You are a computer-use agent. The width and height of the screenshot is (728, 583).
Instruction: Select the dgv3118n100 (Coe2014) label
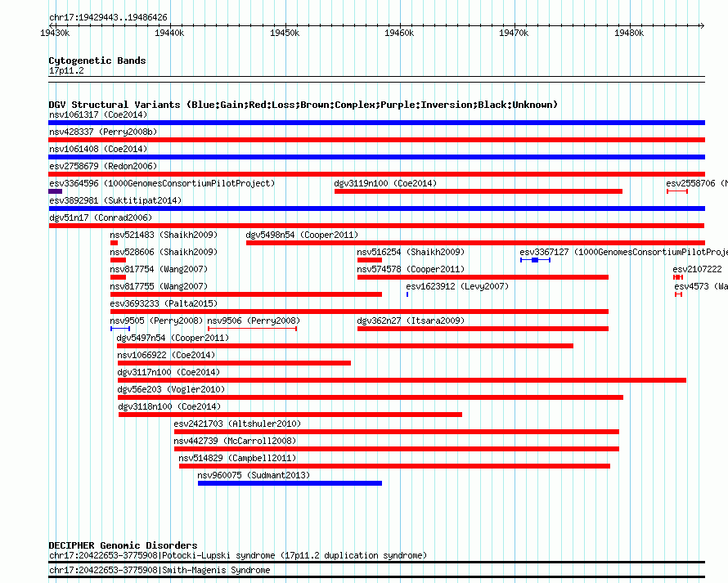point(169,406)
